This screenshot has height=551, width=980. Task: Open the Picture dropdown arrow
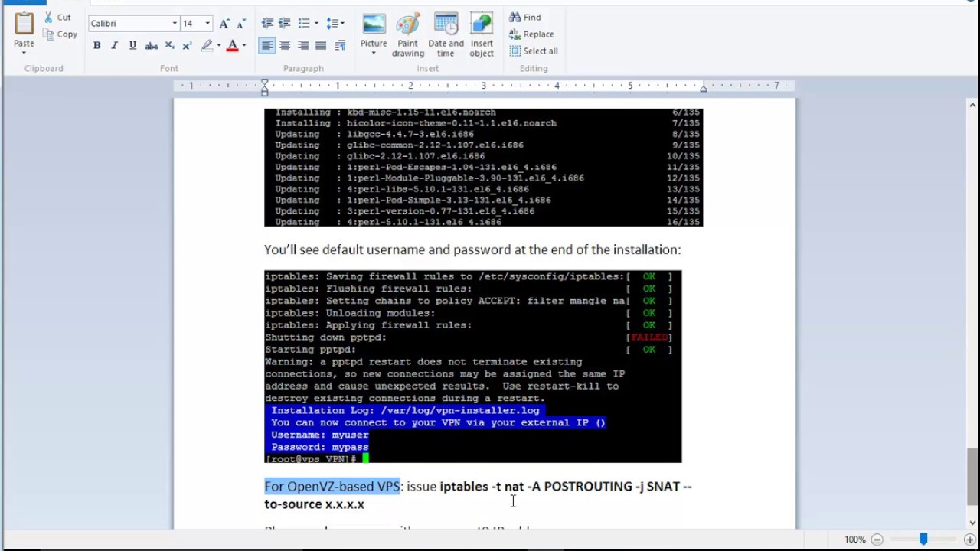tap(374, 54)
